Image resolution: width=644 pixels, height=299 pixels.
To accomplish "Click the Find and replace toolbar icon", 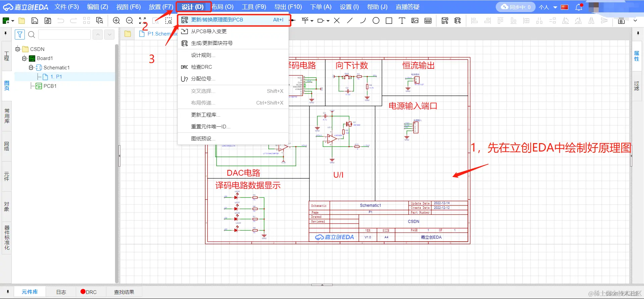I will (x=100, y=21).
